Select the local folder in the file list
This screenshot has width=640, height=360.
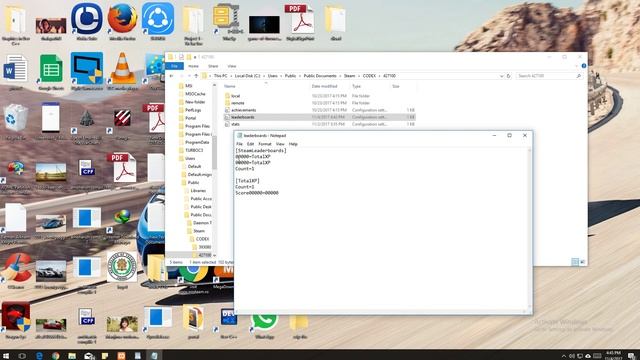point(236,96)
